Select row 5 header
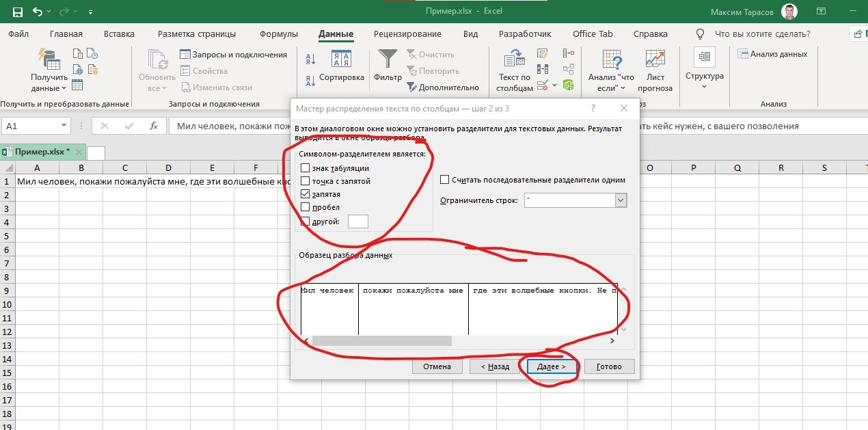Viewport: 868px width, 430px height. tap(7, 236)
